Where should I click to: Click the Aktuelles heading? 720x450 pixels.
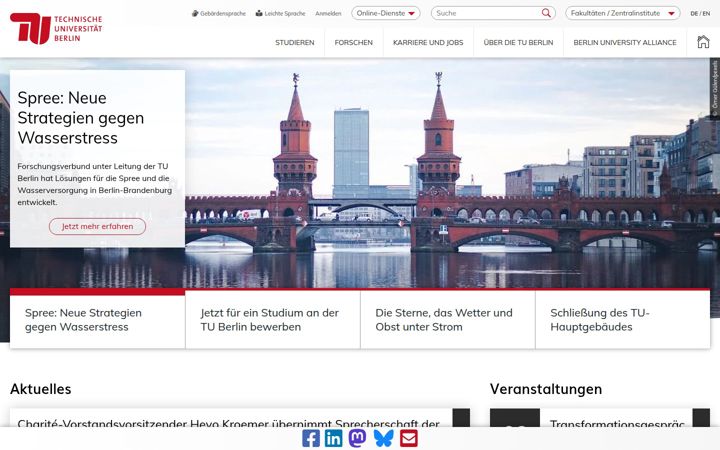(40, 389)
